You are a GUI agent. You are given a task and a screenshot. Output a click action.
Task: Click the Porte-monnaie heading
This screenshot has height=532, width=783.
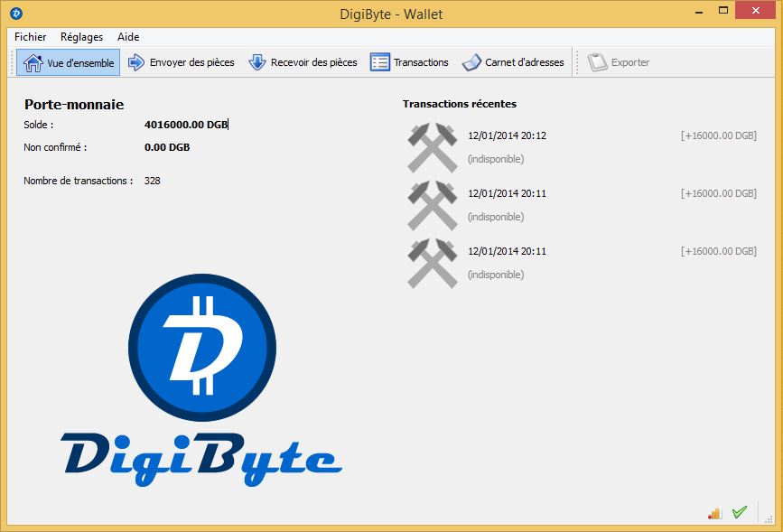click(x=74, y=105)
